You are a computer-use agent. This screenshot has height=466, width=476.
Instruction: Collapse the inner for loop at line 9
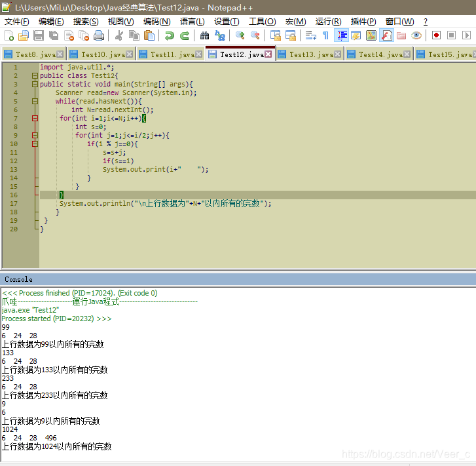tap(35, 135)
